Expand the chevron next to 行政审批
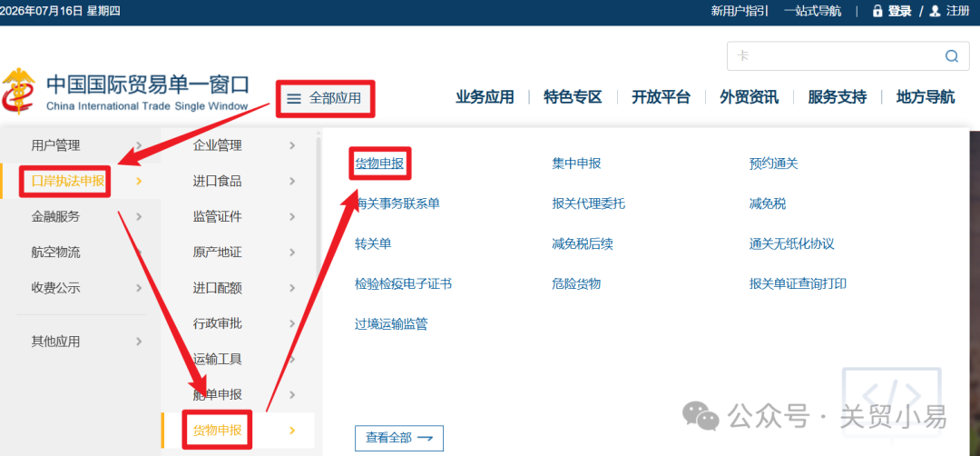The image size is (980, 456). click(292, 324)
